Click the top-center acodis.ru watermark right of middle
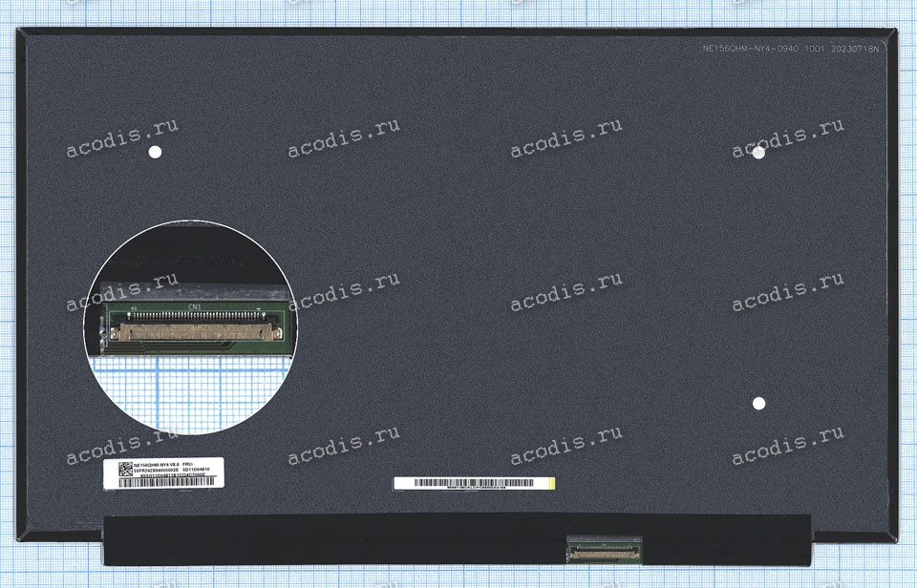The image size is (917, 588). (x=565, y=138)
